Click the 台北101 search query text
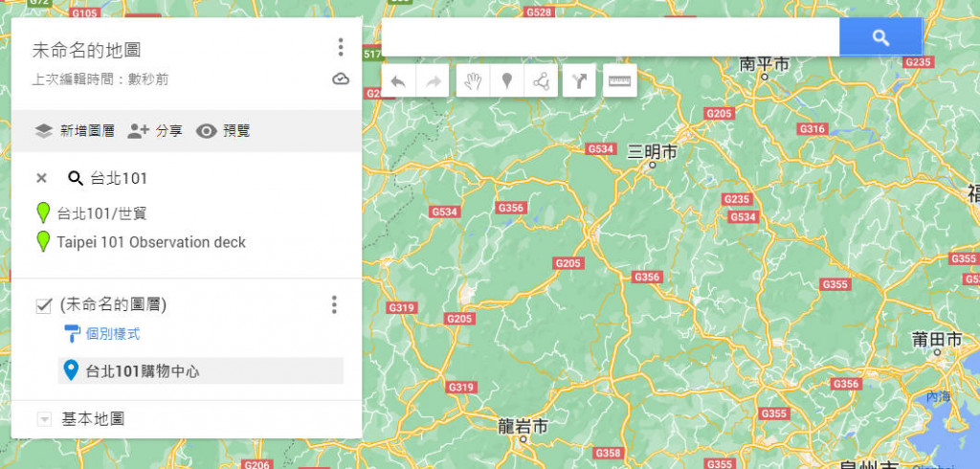 (x=119, y=178)
